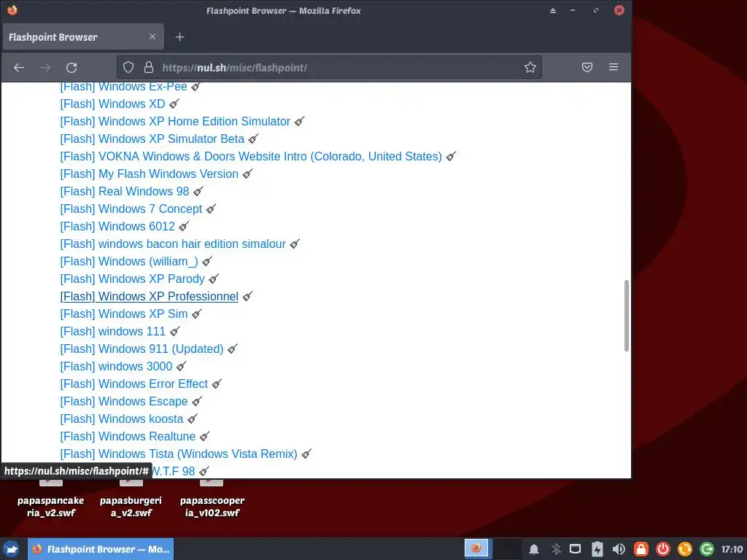
Task: Open My Flash Windows Version link
Action: point(149,174)
